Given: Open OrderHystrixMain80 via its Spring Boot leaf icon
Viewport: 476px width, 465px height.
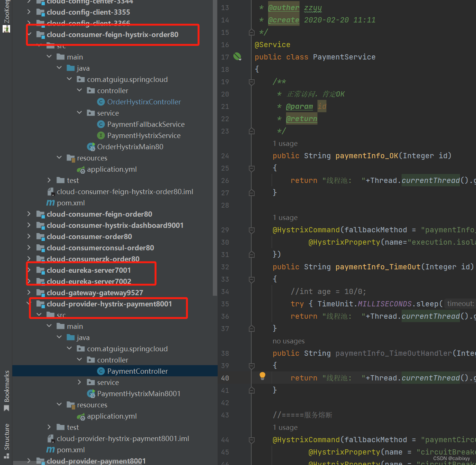Looking at the screenshot, I should pos(91,147).
